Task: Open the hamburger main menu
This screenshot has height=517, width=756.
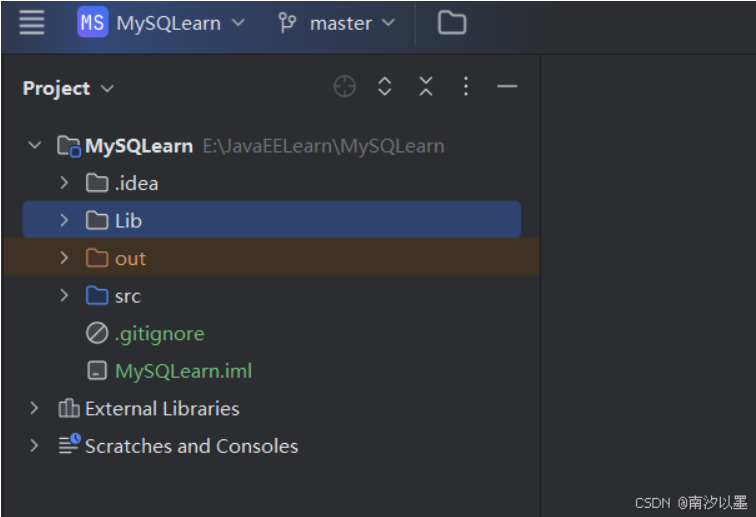Action: click(32, 23)
